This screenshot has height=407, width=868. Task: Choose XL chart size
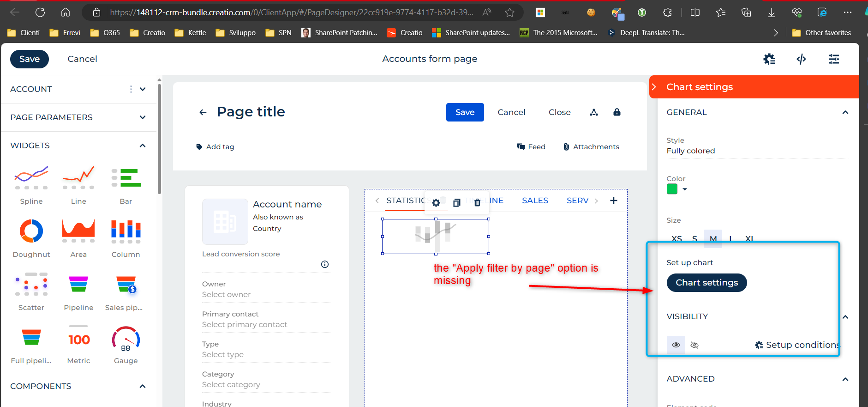pos(750,239)
